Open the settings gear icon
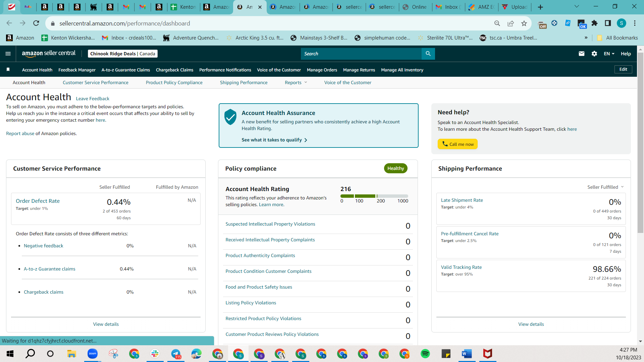644x362 pixels. pyautogui.click(x=594, y=54)
